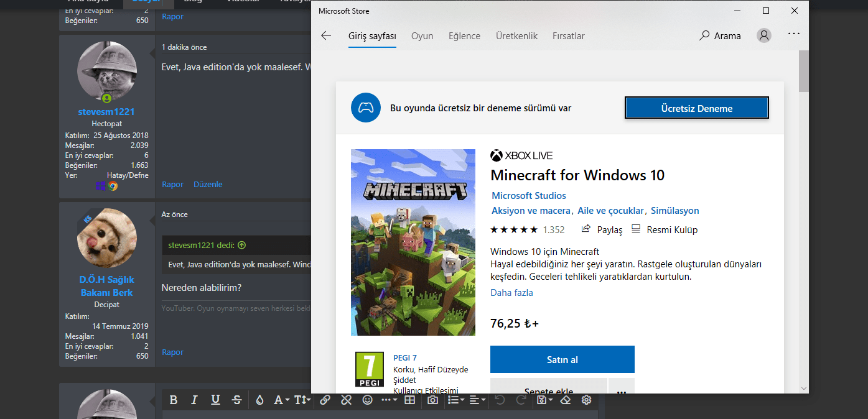Undo last edit in forum editor
The height and width of the screenshot is (419, 868).
500,400
